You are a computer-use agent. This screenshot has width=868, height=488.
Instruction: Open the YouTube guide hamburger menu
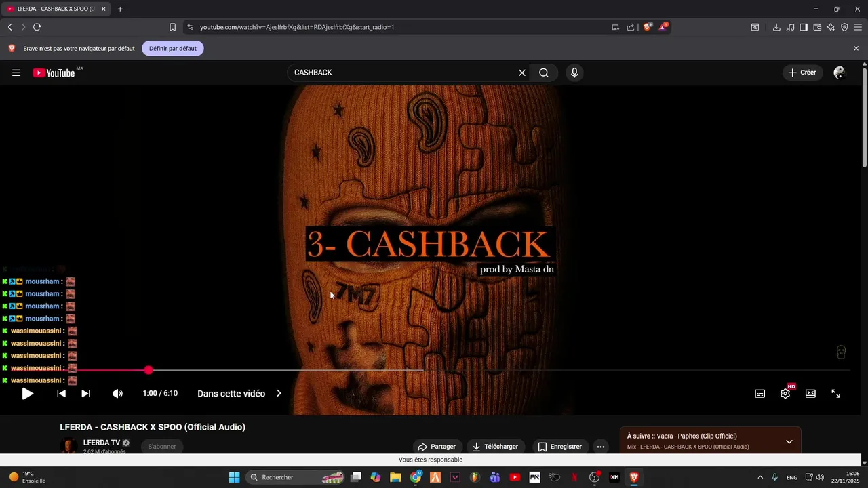pos(16,73)
